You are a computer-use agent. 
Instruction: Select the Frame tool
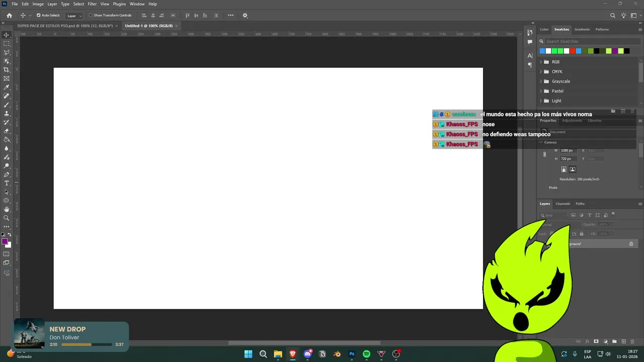pyautogui.click(x=7, y=78)
